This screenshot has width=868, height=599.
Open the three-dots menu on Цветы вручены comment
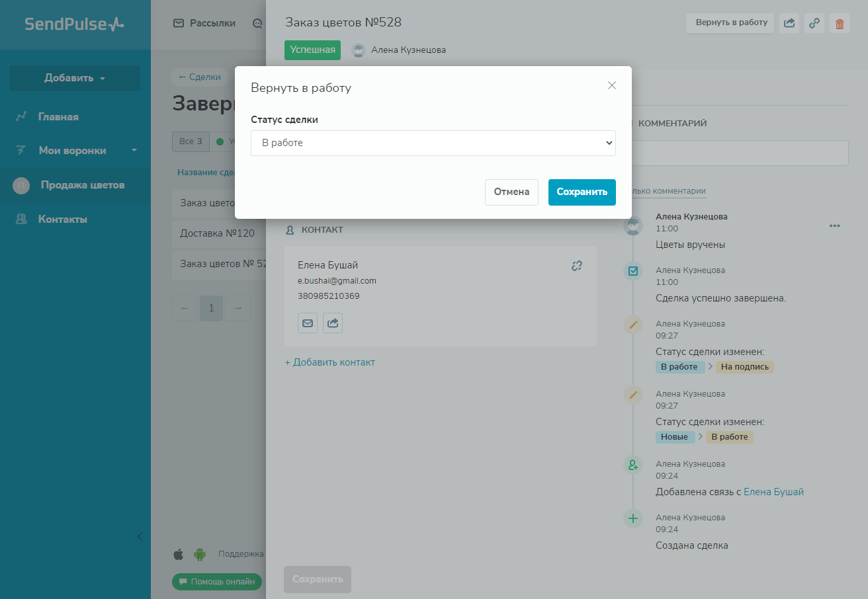834,226
